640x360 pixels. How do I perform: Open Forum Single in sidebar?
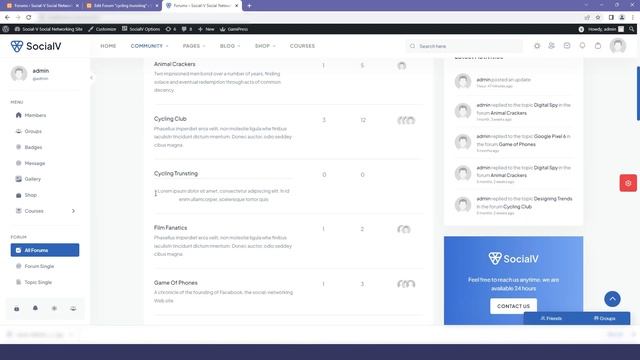coord(39,266)
